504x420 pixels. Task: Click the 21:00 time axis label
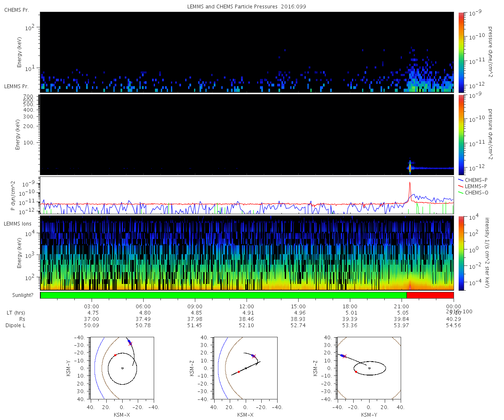point(402,306)
